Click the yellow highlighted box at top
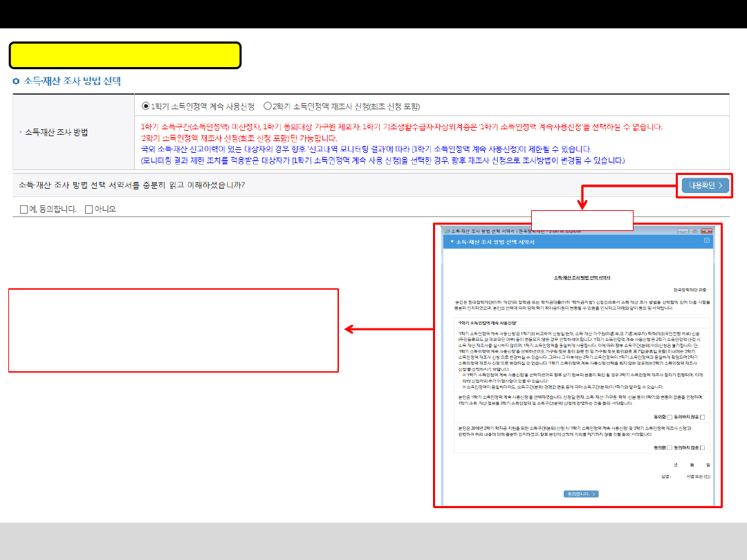This screenshot has height=560, width=747. [125, 55]
